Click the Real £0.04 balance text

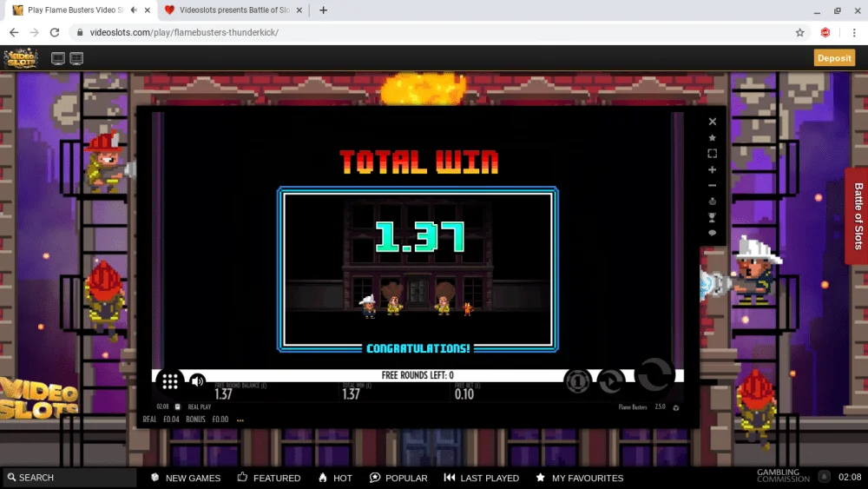click(161, 420)
